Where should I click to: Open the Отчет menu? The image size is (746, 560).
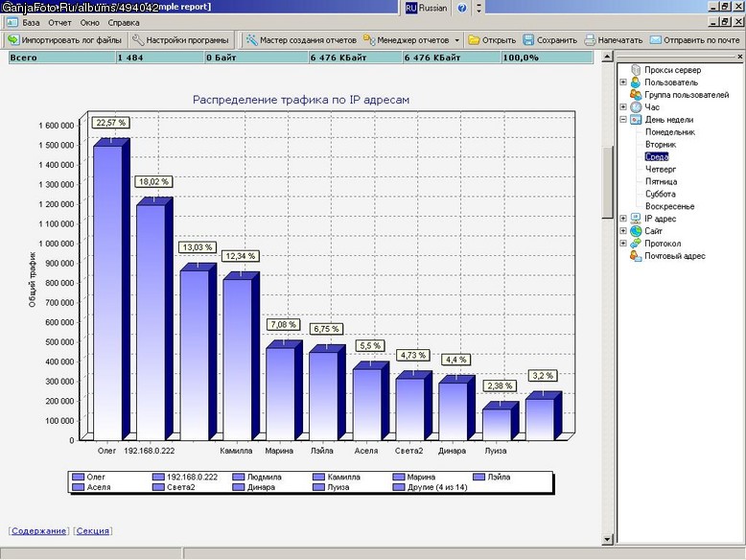point(59,22)
